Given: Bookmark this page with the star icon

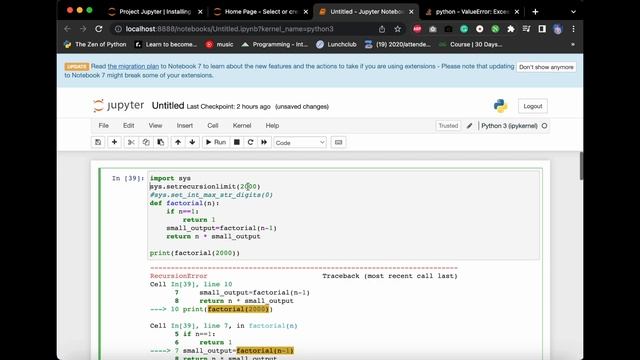Looking at the screenshot, I should 397,29.
